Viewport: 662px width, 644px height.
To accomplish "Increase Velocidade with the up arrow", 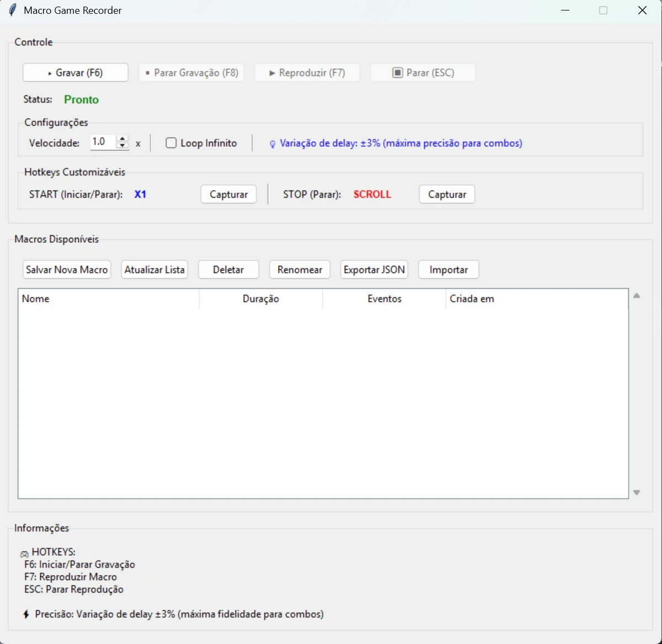I will click(122, 139).
